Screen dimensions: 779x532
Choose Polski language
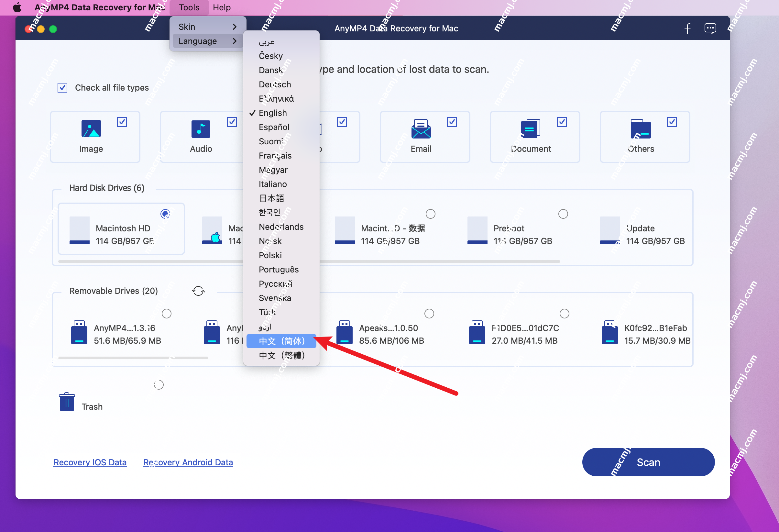click(281, 255)
